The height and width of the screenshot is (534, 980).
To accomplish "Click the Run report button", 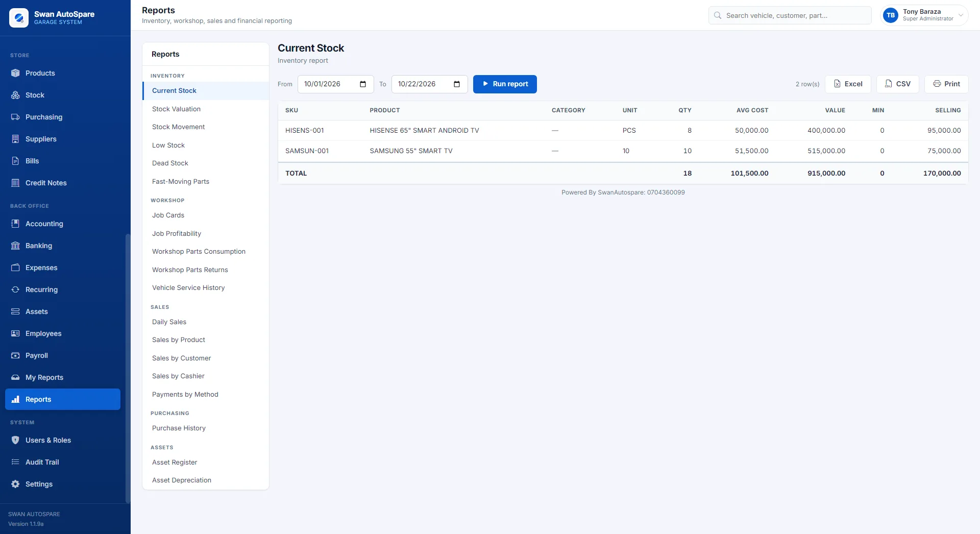I will [x=505, y=84].
